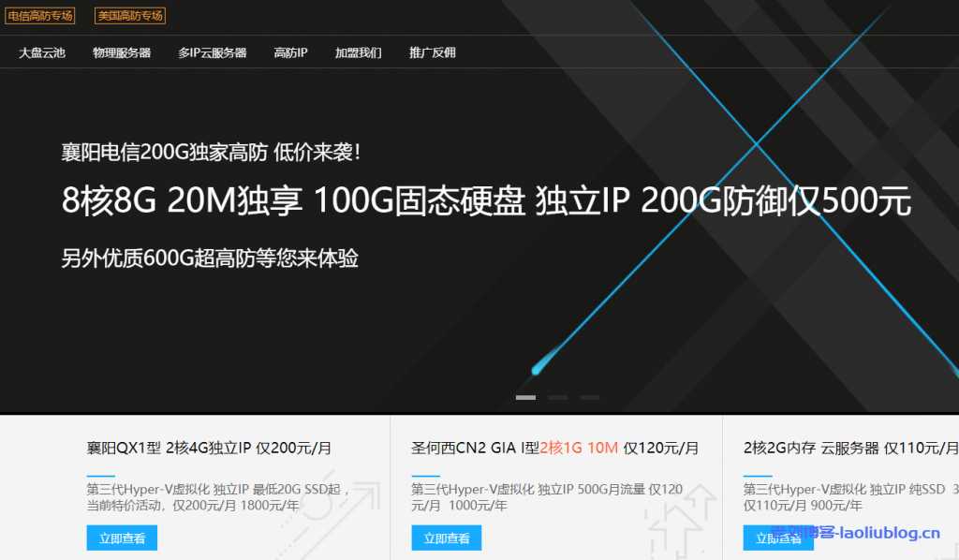Select the third carousel indicator dot
The height and width of the screenshot is (560, 959).
pos(590,397)
